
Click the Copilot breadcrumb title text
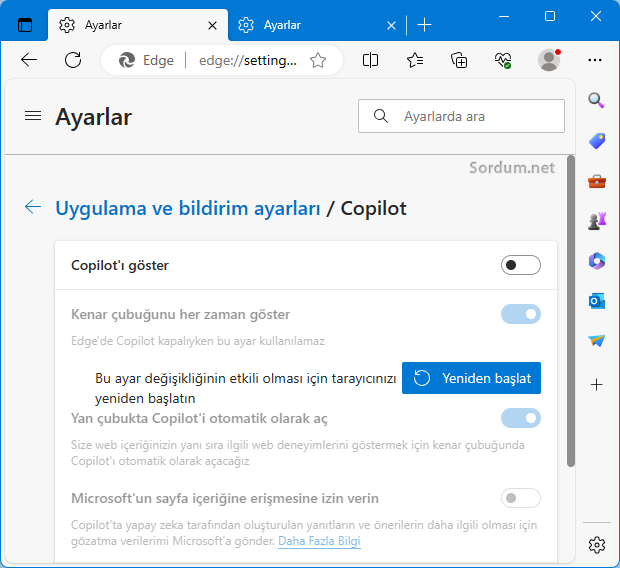click(373, 208)
